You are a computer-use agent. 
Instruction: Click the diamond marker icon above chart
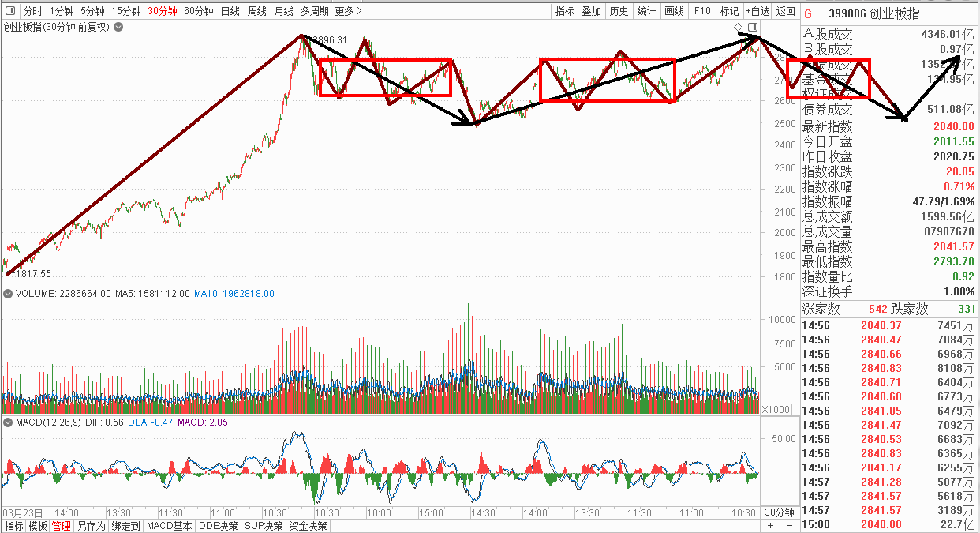[738, 28]
